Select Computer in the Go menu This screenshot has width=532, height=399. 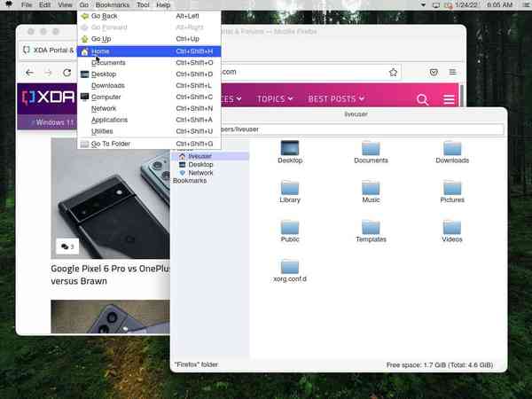(149, 97)
